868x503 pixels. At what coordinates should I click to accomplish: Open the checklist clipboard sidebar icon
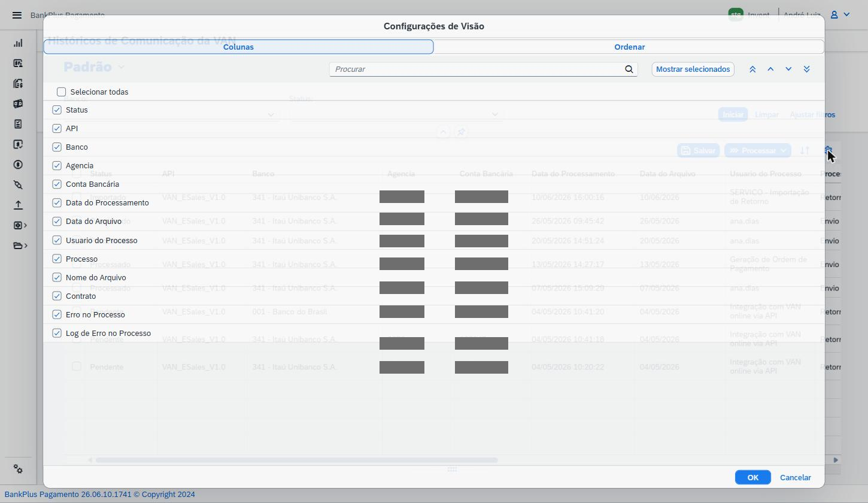point(18,124)
